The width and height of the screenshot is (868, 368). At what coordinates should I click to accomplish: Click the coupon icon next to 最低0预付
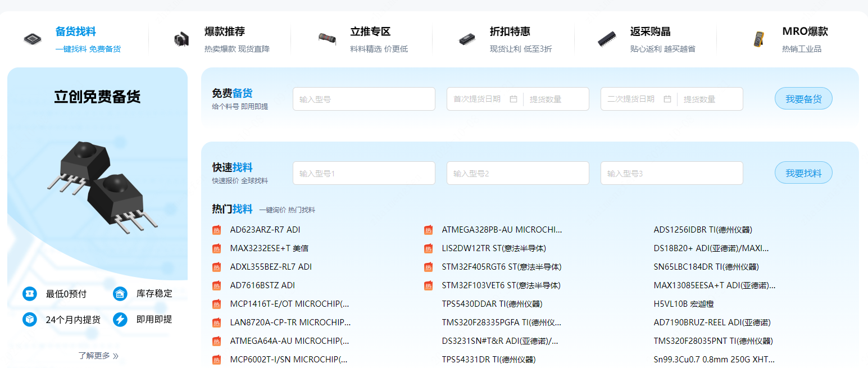[30, 293]
